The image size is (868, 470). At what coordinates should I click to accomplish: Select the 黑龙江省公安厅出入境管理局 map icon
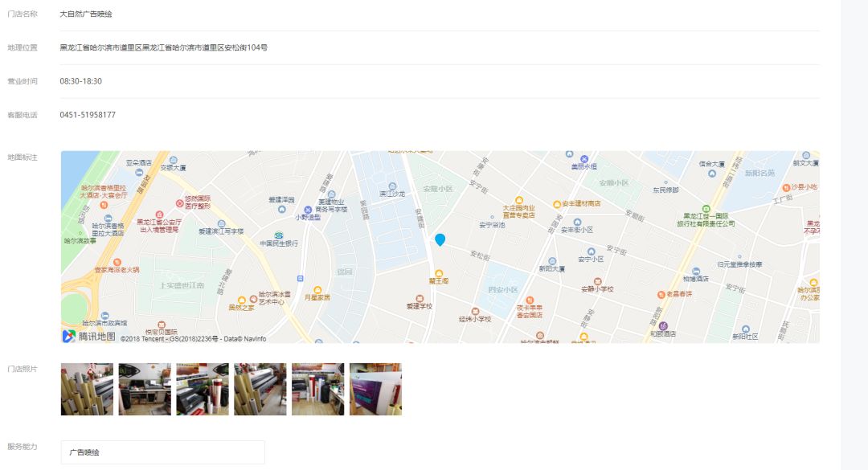click(x=159, y=215)
